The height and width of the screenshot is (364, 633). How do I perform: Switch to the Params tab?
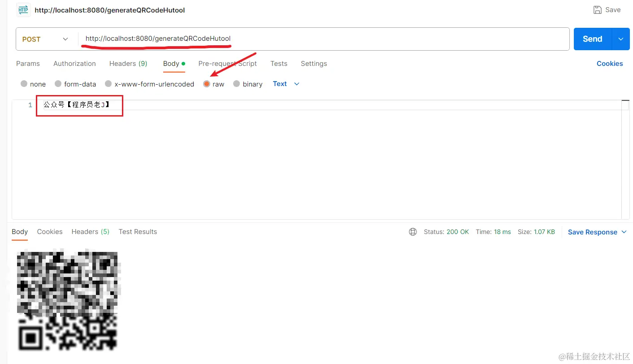tap(28, 64)
